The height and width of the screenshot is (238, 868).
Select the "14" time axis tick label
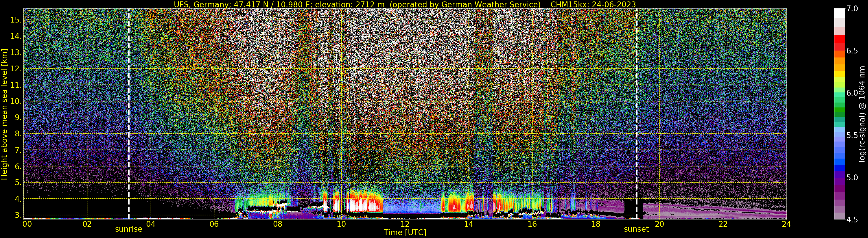[468, 224]
